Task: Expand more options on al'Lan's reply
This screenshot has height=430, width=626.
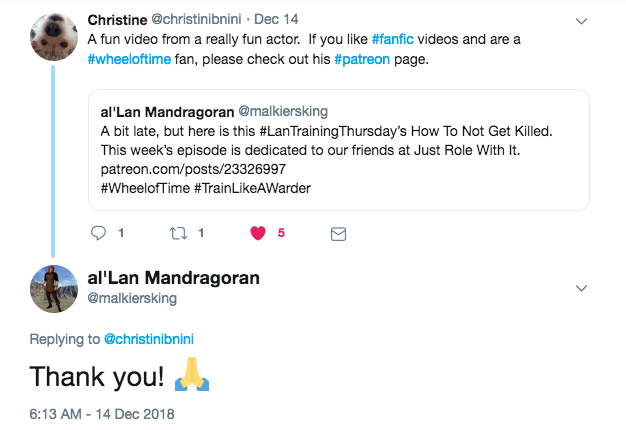Action: (x=582, y=288)
